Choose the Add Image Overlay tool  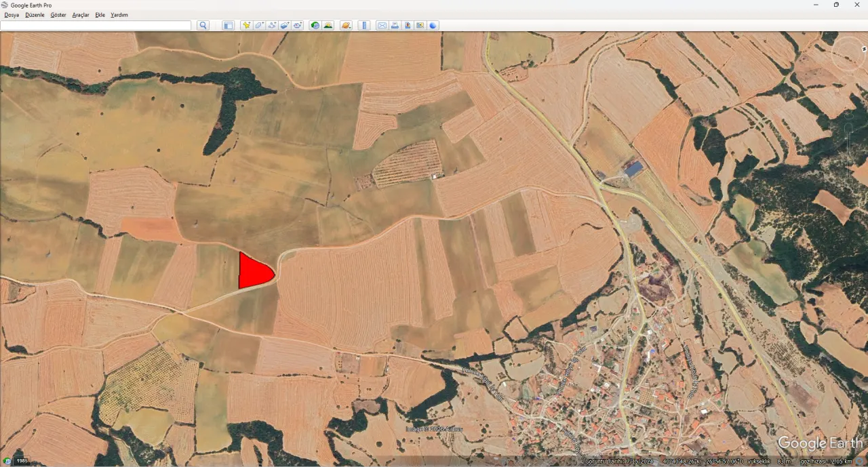pos(285,26)
